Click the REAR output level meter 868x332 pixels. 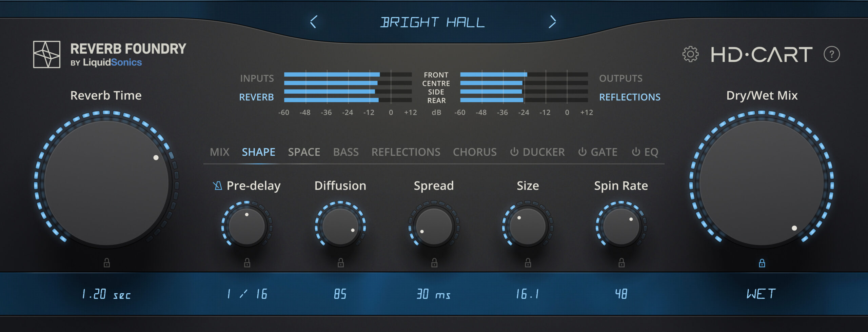(524, 100)
